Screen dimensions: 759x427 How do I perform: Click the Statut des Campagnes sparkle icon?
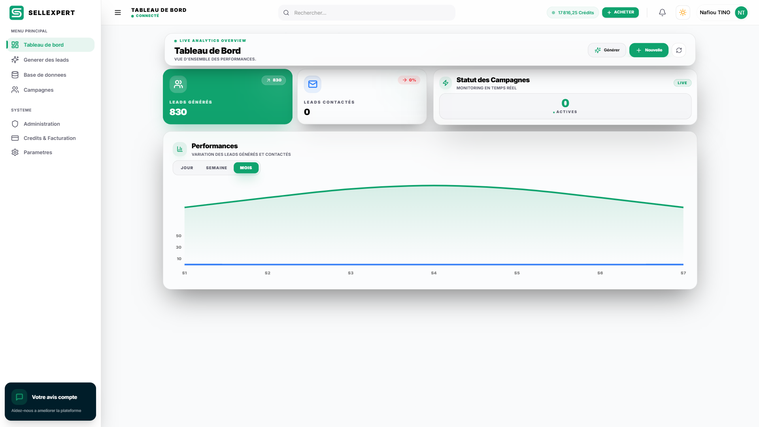[446, 83]
